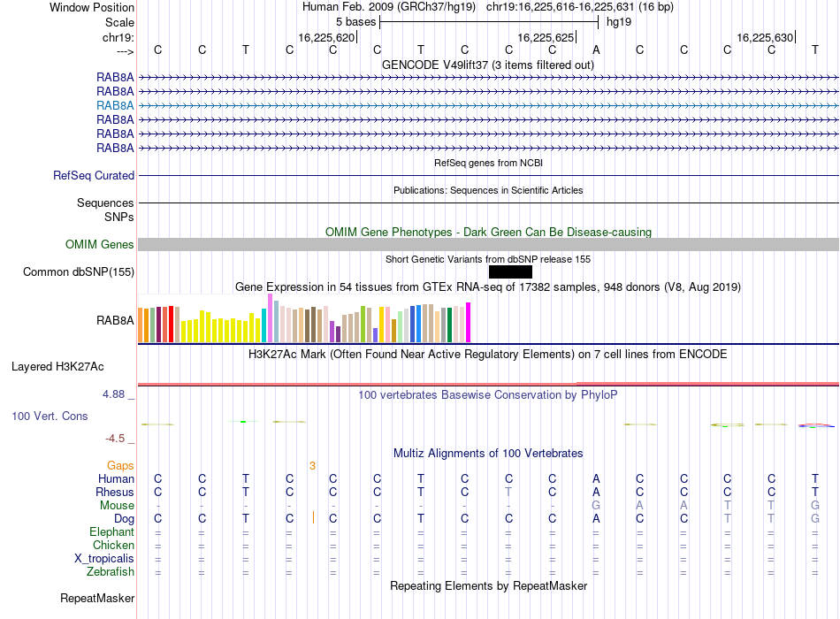Click the orange gap count 3
The width and height of the screenshot is (840, 619).
312,466
